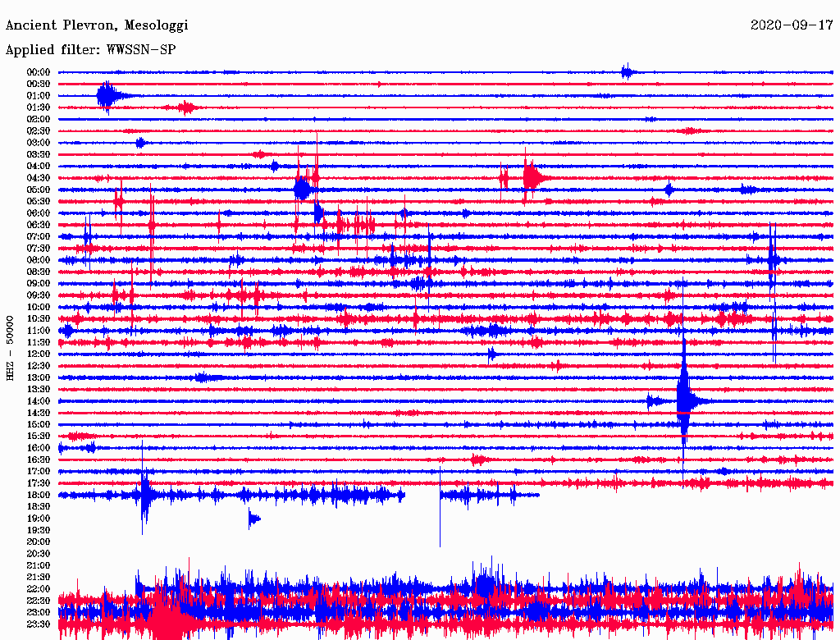
Task: Click the 09:30 time label
Action: [x=39, y=295]
